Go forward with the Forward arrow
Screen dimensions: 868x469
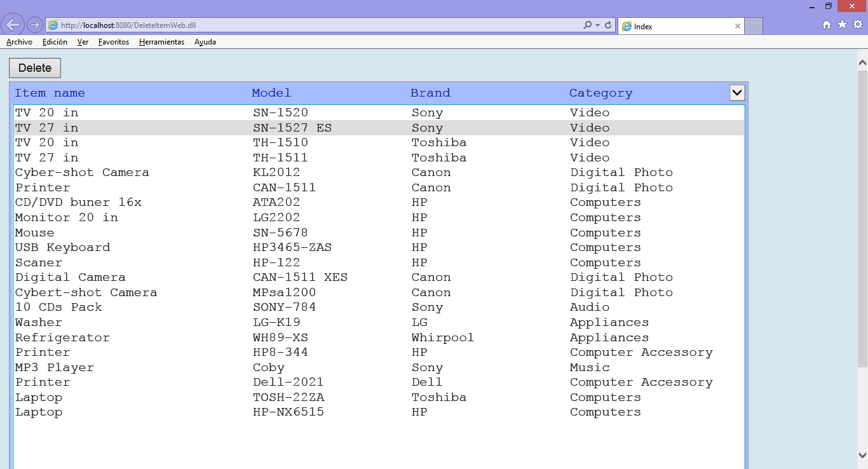point(35,25)
